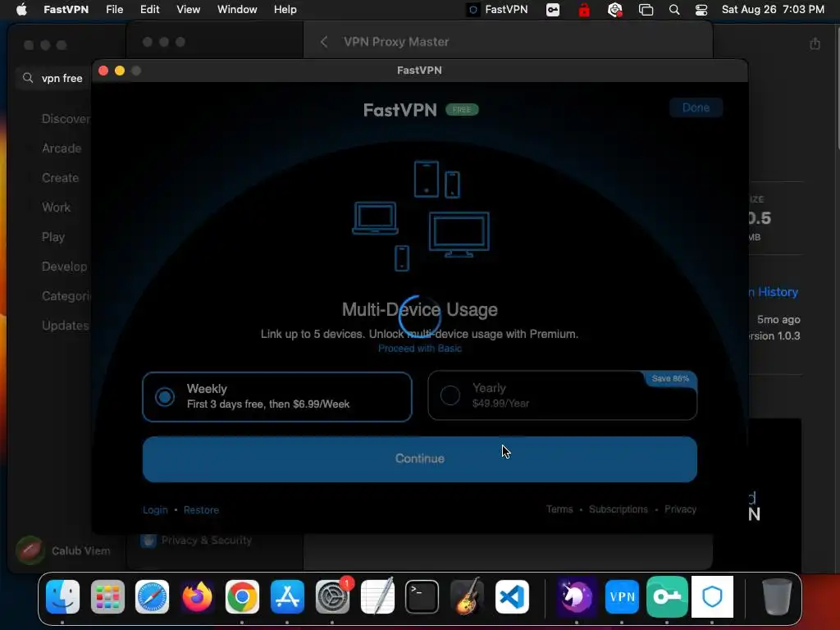Screen dimensions: 840x630
Task: Click the Continue button
Action: pos(419,459)
